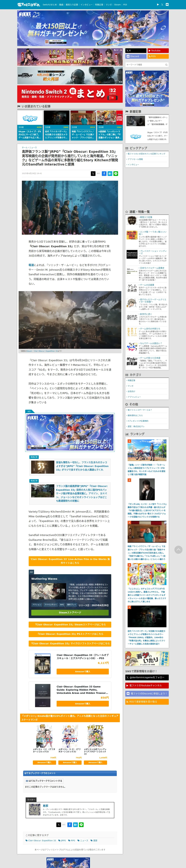Open related article with 33 thumbnail
186x868 pixels.
pos(43,467)
